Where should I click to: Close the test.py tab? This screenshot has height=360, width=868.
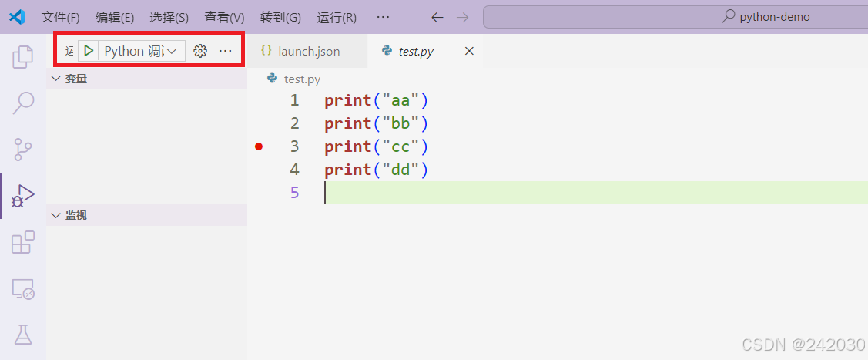[x=469, y=51]
